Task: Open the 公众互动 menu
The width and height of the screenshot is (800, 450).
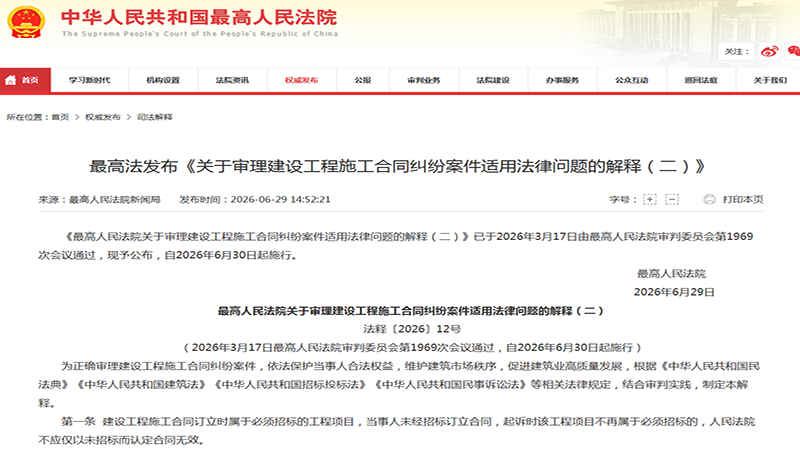Action: (632, 80)
